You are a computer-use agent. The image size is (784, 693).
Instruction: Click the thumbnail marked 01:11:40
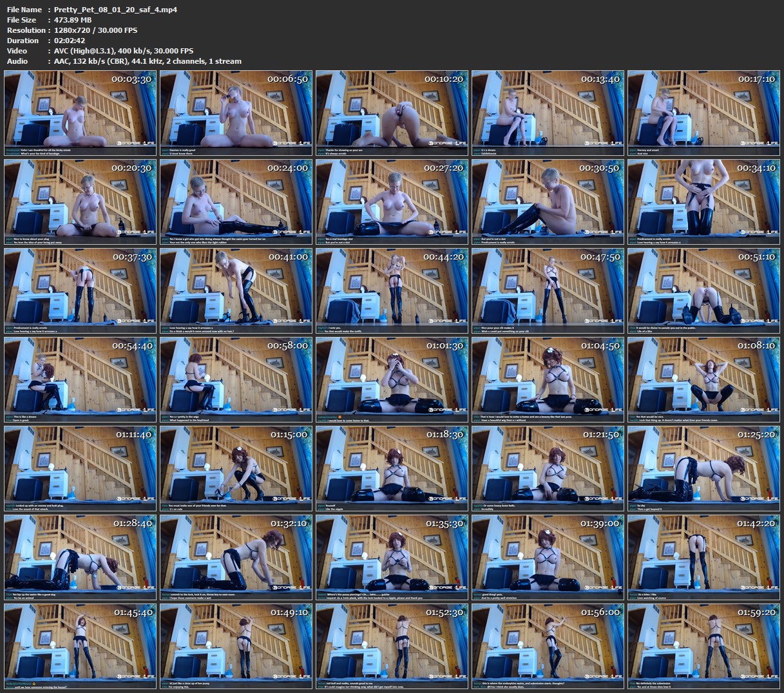click(x=80, y=468)
